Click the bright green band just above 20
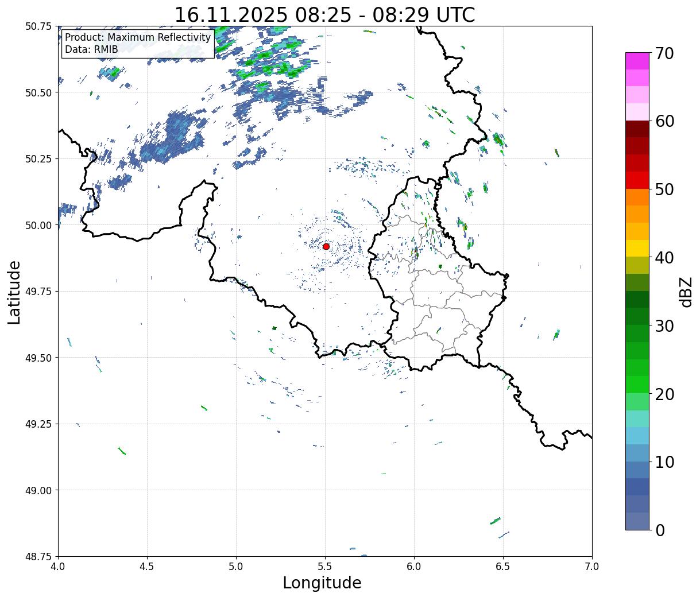700x597 pixels. pyautogui.click(x=637, y=384)
